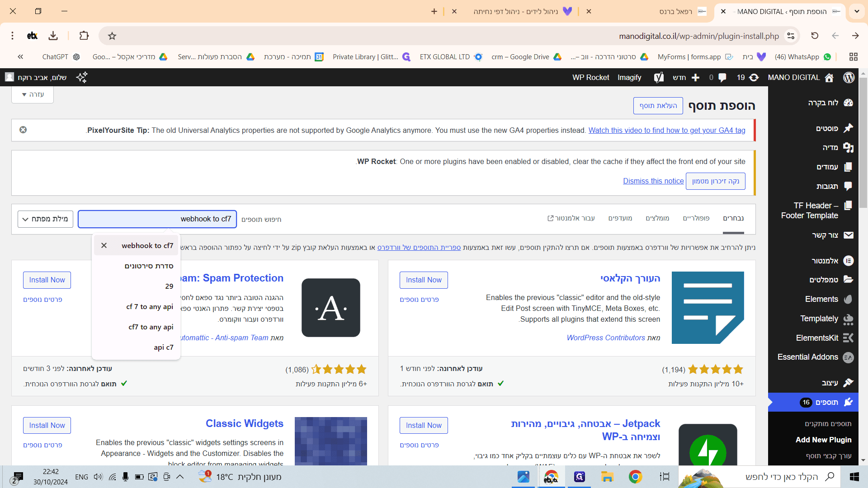Open עבור אלמנטור external tab
Image resolution: width=868 pixels, height=488 pixels.
click(x=571, y=218)
